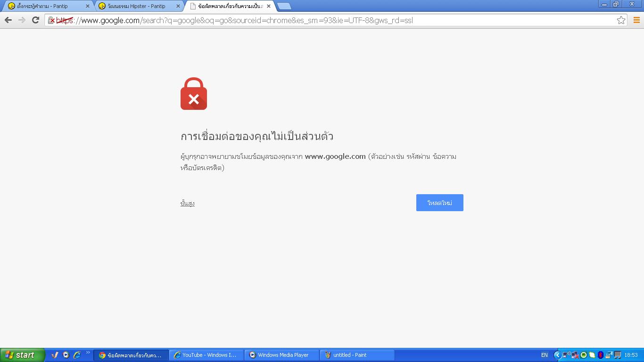644x362 pixels.
Task: Expand the quick launch overflow chevron
Action: tap(88, 353)
